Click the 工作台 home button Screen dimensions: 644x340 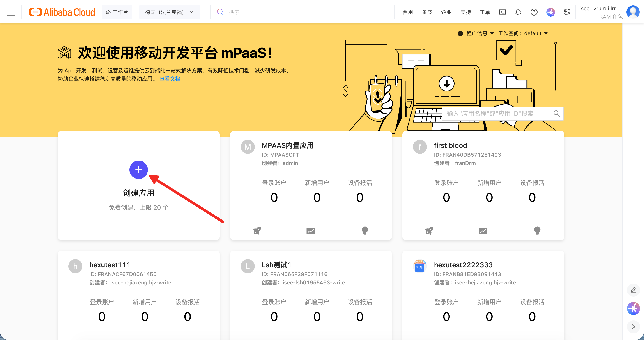[117, 12]
